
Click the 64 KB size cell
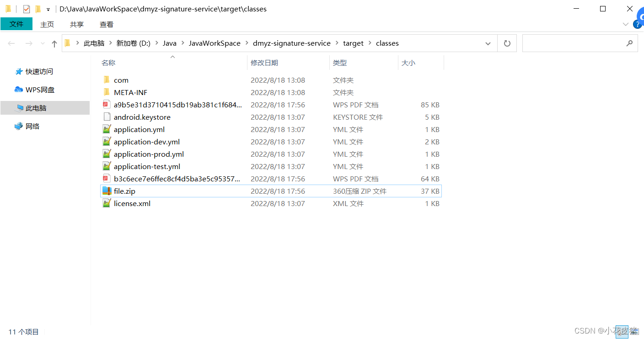tap(430, 179)
